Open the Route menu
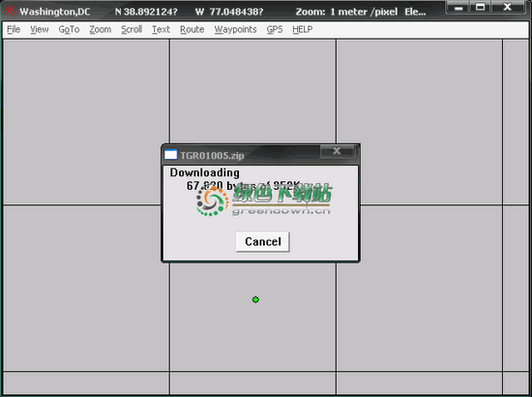The height and width of the screenshot is (397, 532). tap(192, 30)
